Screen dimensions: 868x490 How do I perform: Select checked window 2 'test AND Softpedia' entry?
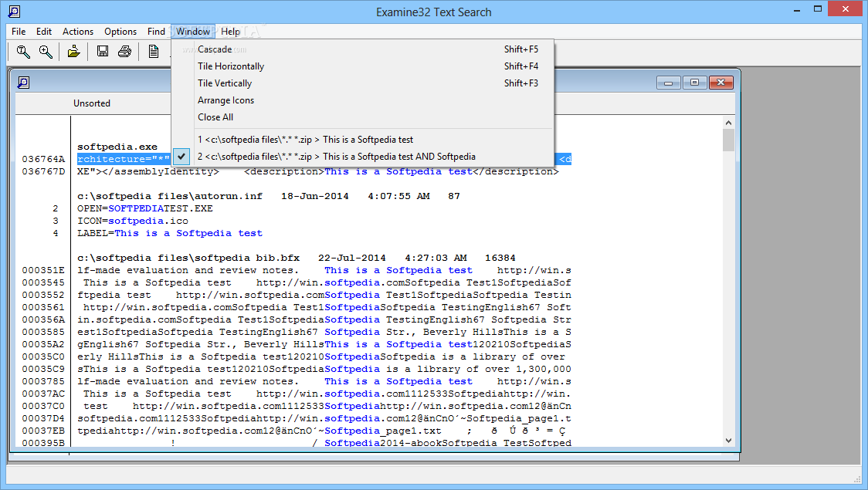pos(363,157)
